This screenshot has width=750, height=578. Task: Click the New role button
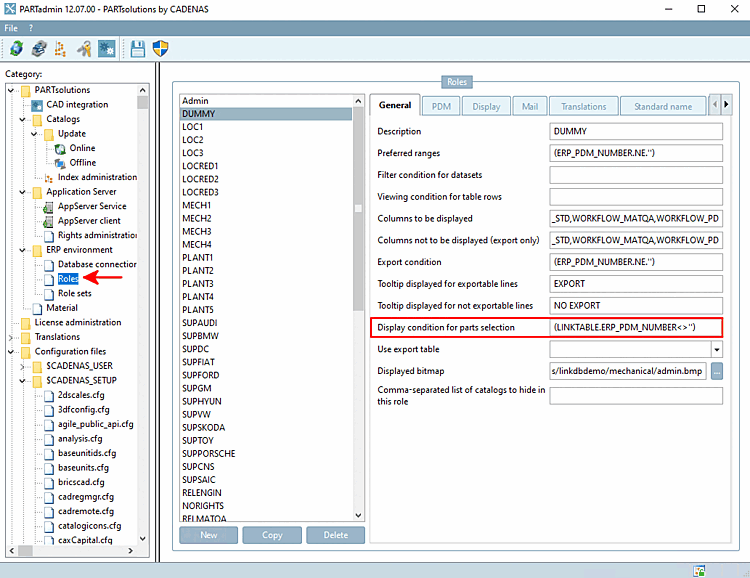209,535
